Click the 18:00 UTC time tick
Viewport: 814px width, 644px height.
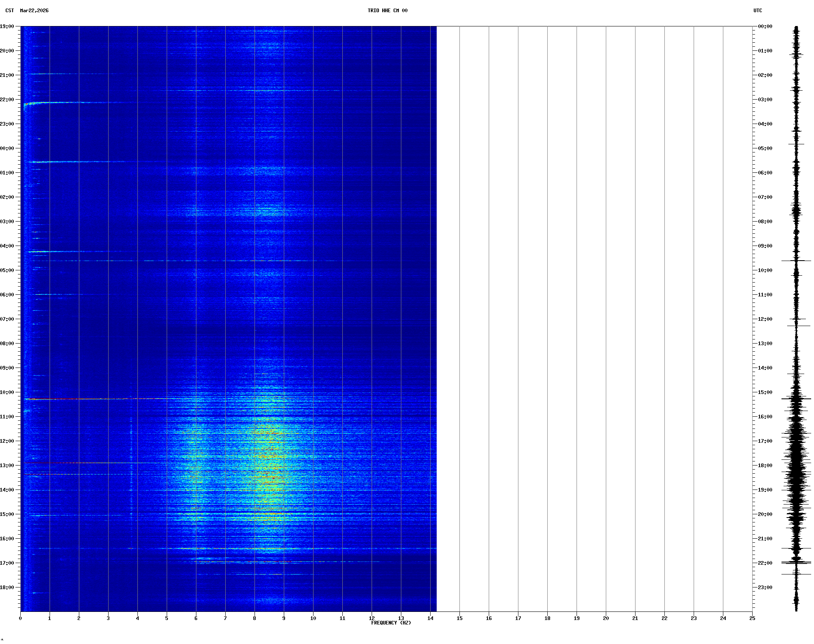[x=765, y=466]
